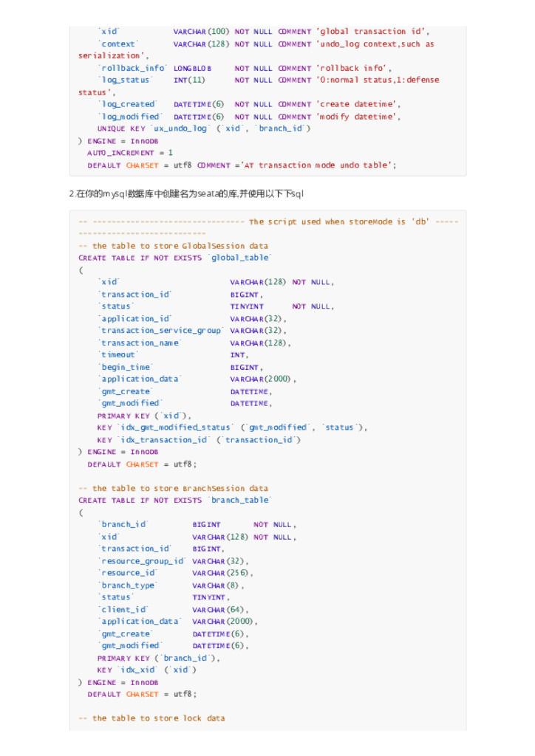Click the transaction_name column name
Image resolution: width=535 pixels, height=756 pixels.
140,343
